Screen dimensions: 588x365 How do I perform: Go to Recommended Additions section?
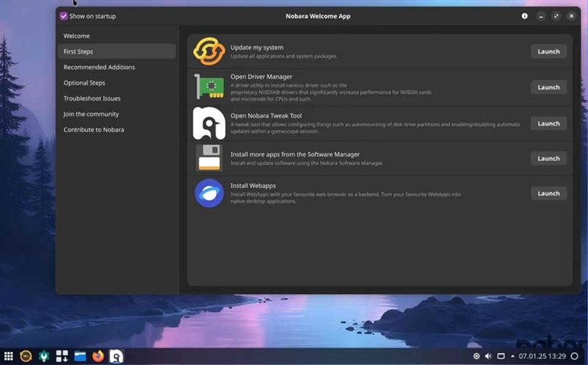pos(117,67)
